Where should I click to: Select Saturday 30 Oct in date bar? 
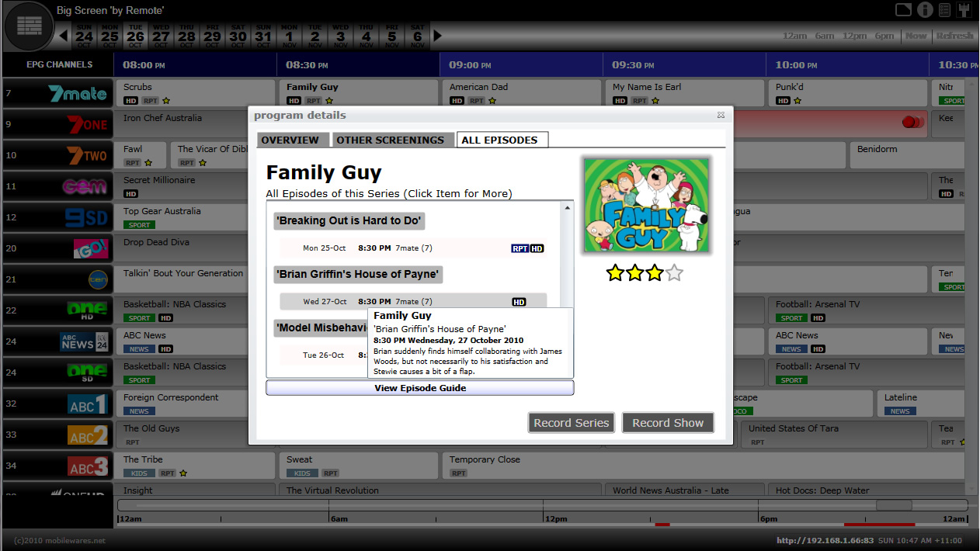tap(238, 35)
